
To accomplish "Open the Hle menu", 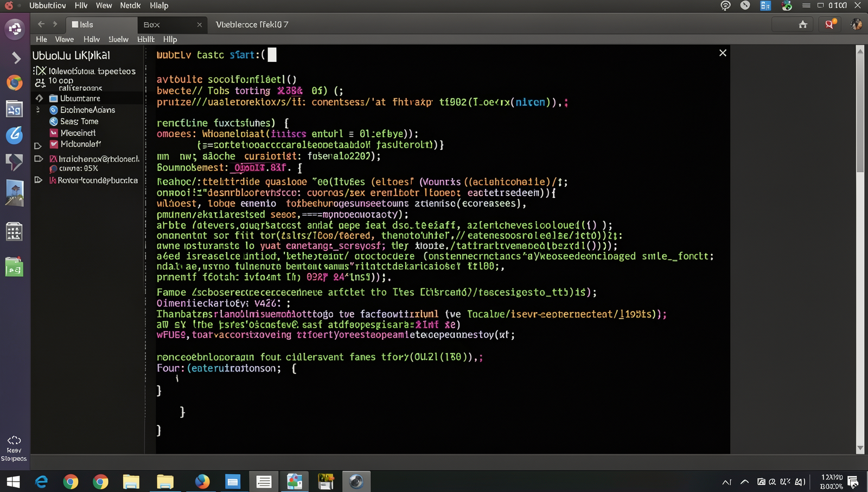I will click(x=42, y=39).
